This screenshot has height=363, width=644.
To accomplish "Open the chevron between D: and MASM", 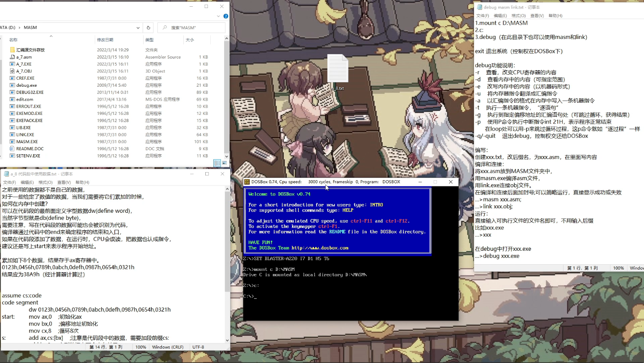I will pos(20,28).
